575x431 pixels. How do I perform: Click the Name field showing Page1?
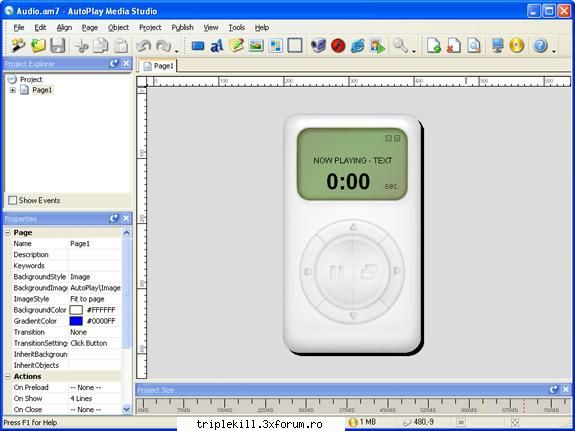coord(95,244)
